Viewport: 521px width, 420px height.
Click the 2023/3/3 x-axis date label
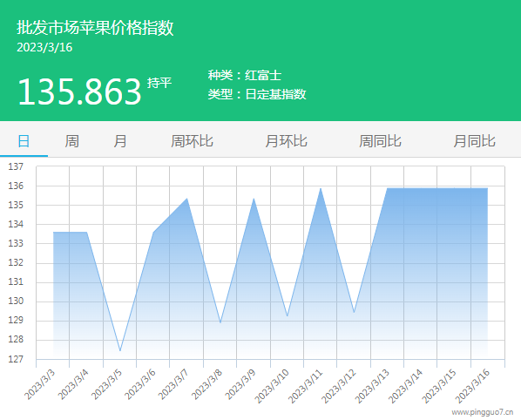tap(40, 384)
